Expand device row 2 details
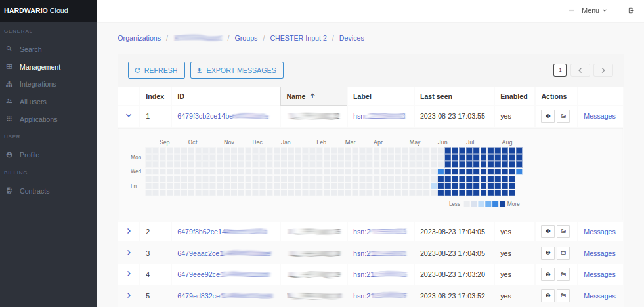Image resolution: width=644 pixels, height=307 pixels. 129,231
